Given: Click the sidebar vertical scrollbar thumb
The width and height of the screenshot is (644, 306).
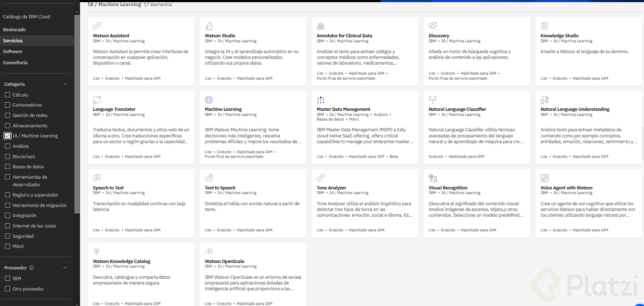Looking at the screenshot, I should [x=77, y=114].
